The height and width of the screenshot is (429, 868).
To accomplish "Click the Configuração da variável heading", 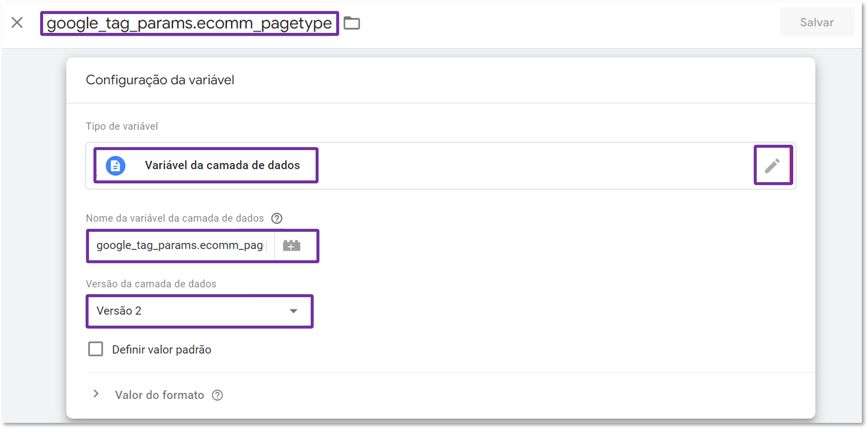I will [x=160, y=80].
